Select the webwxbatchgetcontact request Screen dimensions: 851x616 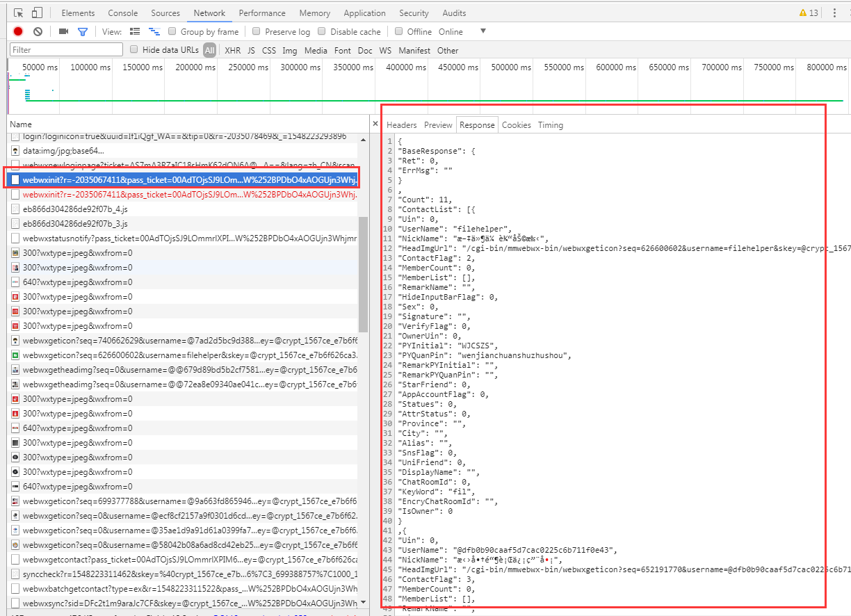184,589
